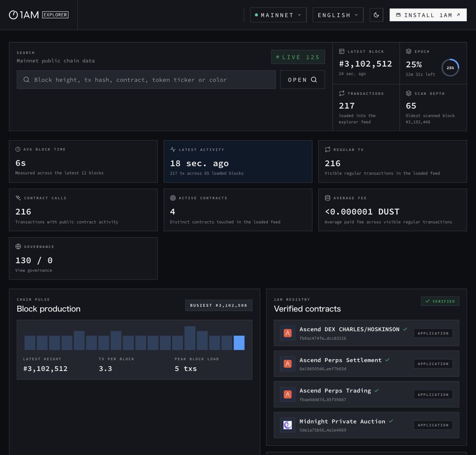Click the Ascend DEX orange A icon

[287, 333]
